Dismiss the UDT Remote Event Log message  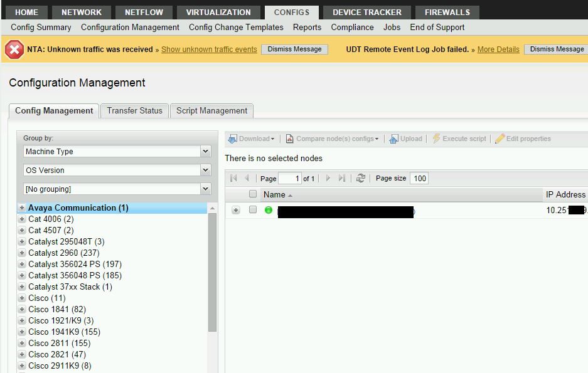click(x=557, y=50)
